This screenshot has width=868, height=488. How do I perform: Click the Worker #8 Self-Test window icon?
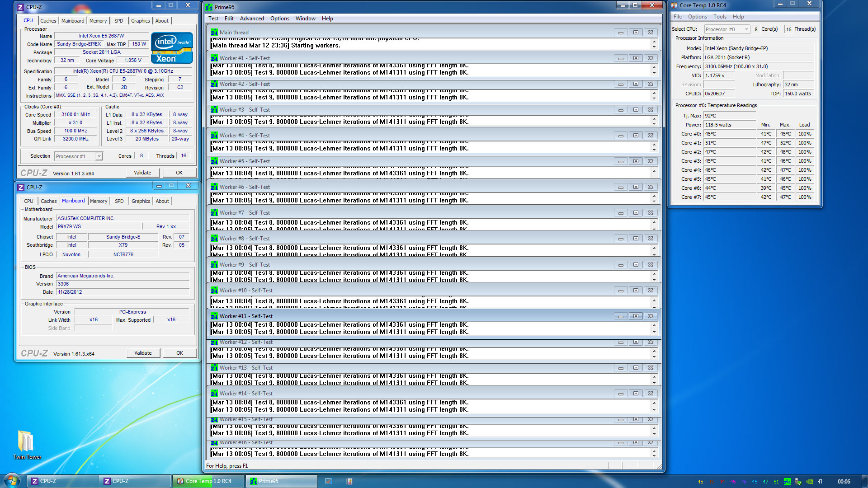(214, 239)
